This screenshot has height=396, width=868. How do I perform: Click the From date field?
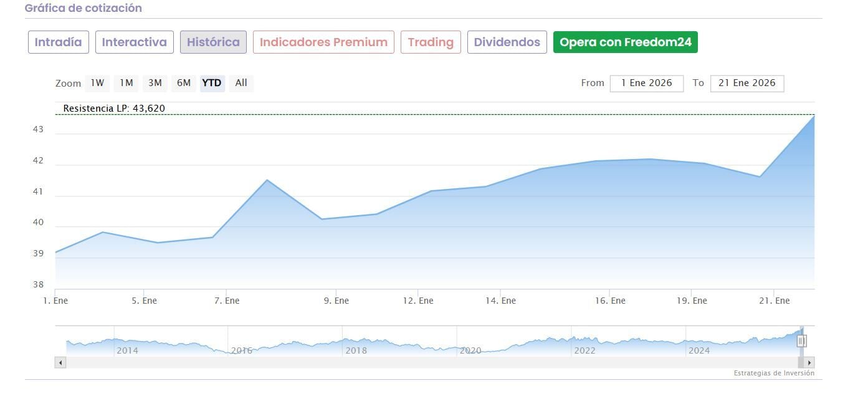tap(647, 83)
